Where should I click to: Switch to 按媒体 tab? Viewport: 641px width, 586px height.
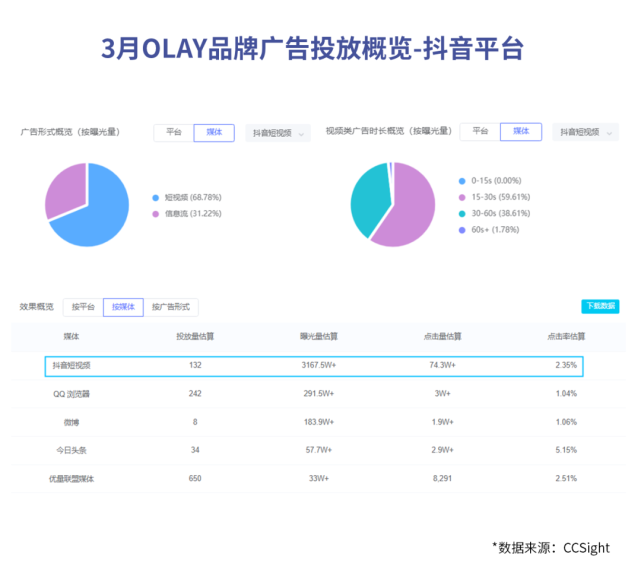point(123,307)
